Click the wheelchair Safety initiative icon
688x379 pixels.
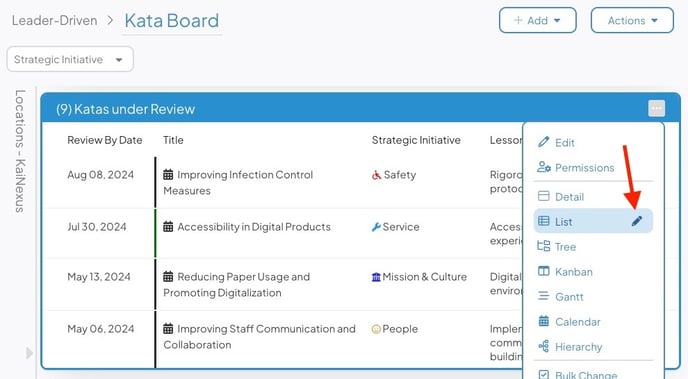pos(376,175)
